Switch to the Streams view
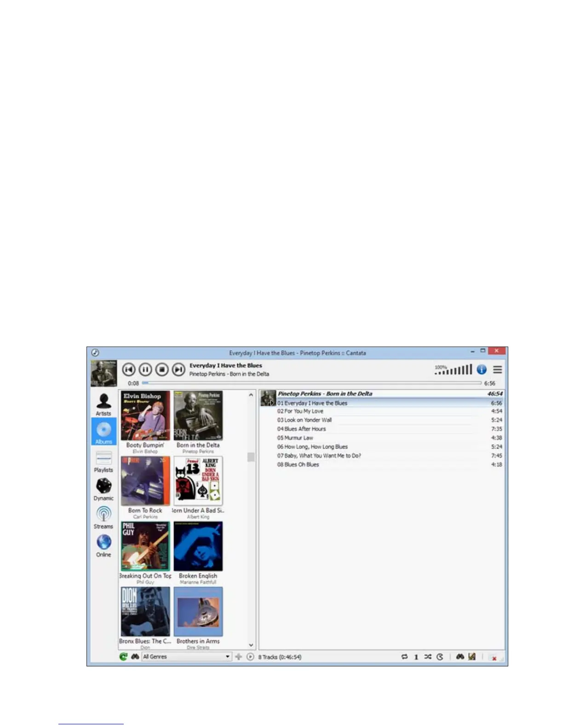 104,518
